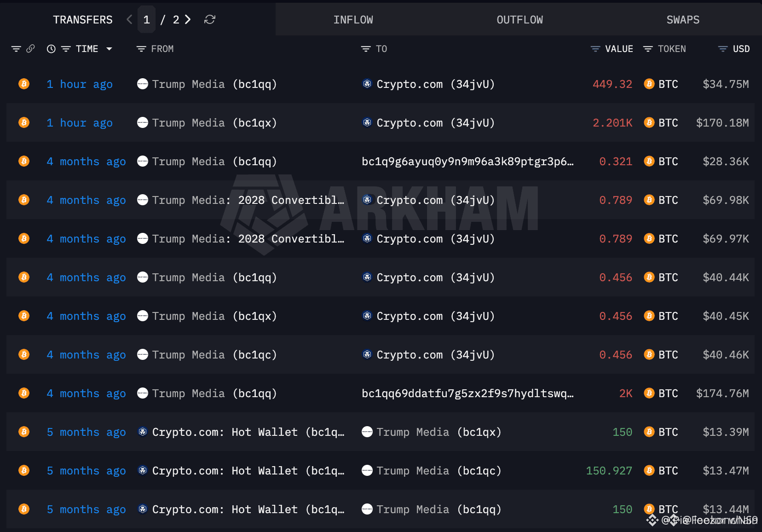Click Bitcoin chain icon on 449.32 BTC row
Image resolution: width=762 pixels, height=532 pixels.
point(24,84)
